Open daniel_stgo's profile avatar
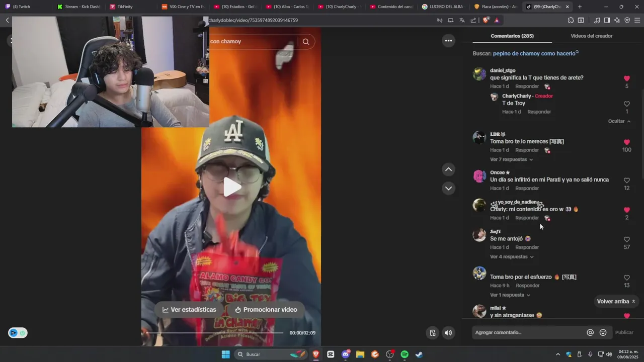This screenshot has width=644, height=362. 479,74
